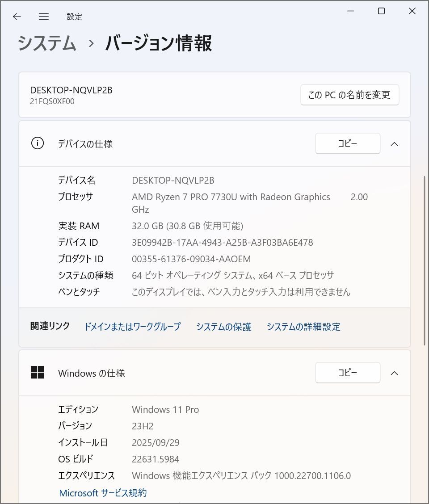Open the Microsoft サービス規約 link

click(102, 493)
